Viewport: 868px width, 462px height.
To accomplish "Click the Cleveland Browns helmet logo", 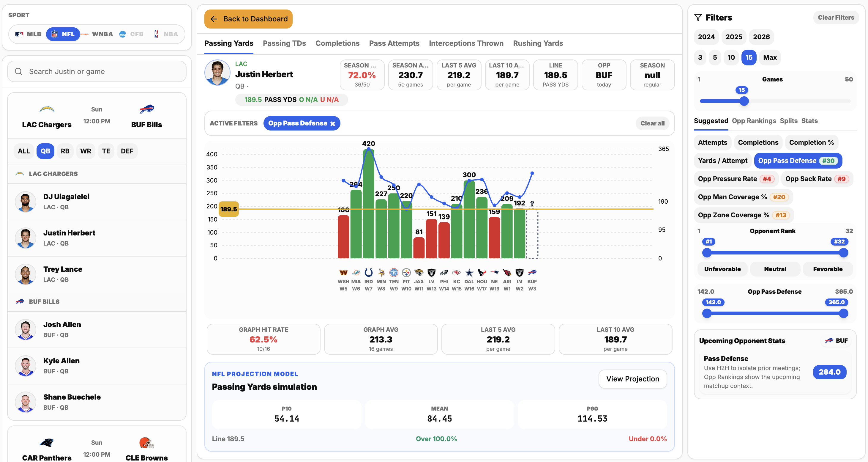I will click(146, 442).
